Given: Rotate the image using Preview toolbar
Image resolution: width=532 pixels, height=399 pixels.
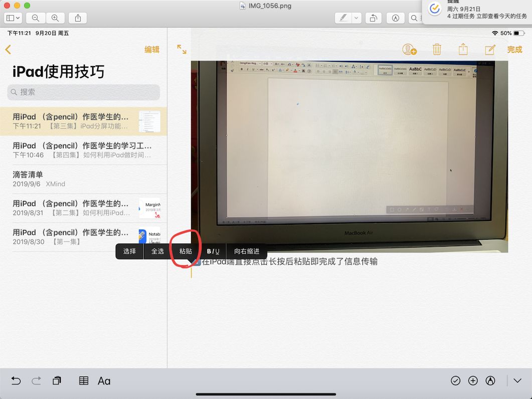Looking at the screenshot, I should coord(373,18).
